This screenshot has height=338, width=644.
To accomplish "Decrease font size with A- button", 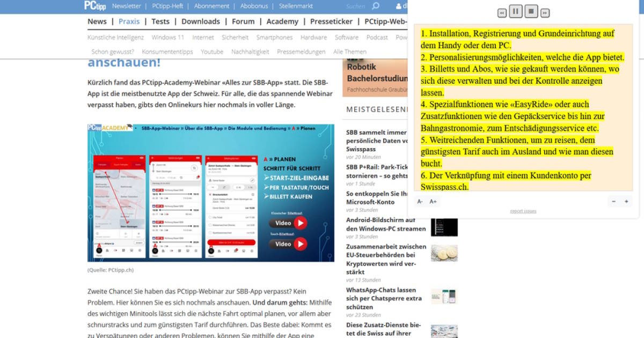I will [x=420, y=202].
